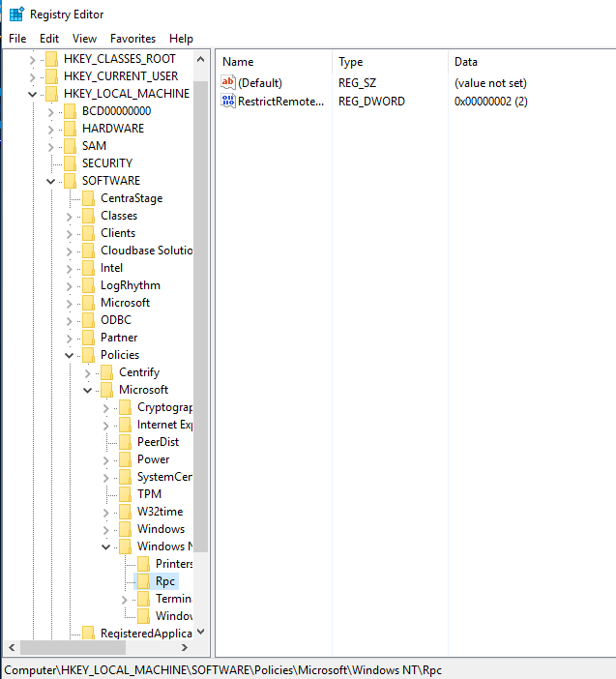Click the Registry Editor title bar icon
The image size is (616, 679).
(x=15, y=15)
